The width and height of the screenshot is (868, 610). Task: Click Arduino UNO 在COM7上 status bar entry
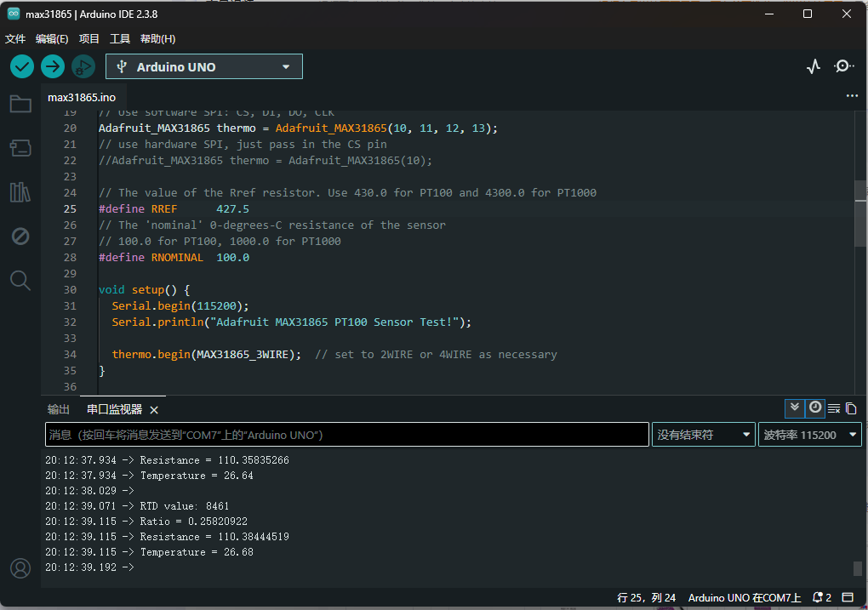coord(745,598)
